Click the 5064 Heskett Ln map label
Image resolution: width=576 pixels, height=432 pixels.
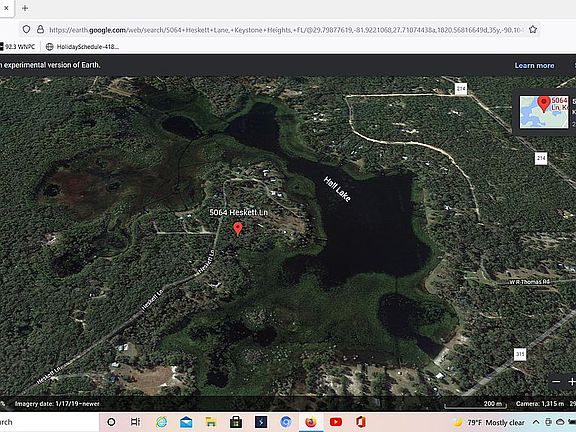[x=238, y=212]
